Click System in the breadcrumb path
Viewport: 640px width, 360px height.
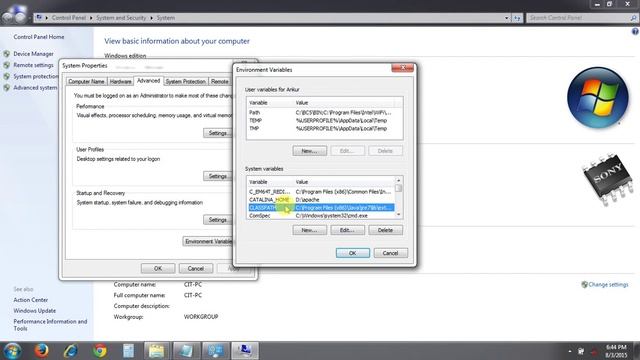coord(165,18)
